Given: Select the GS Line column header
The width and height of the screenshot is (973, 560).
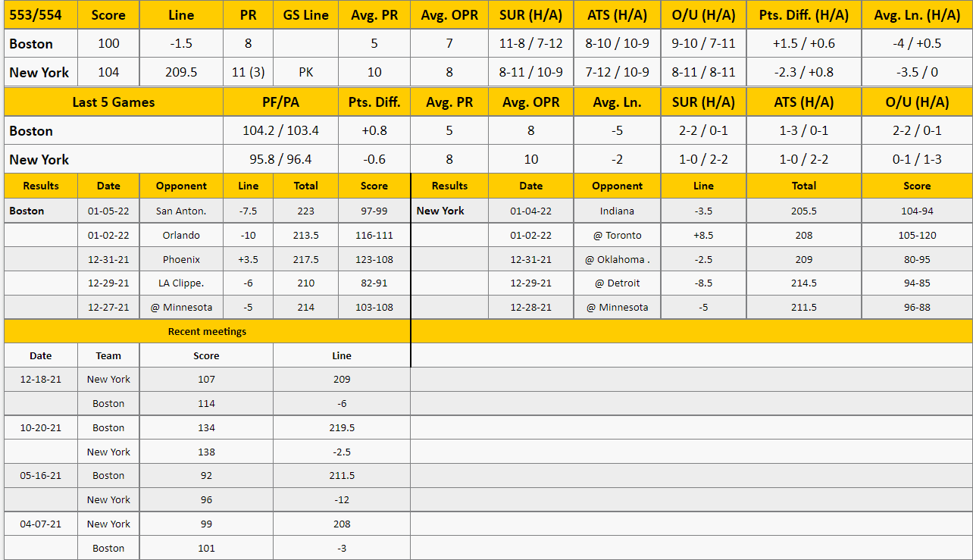Looking at the screenshot, I should 306,15.
